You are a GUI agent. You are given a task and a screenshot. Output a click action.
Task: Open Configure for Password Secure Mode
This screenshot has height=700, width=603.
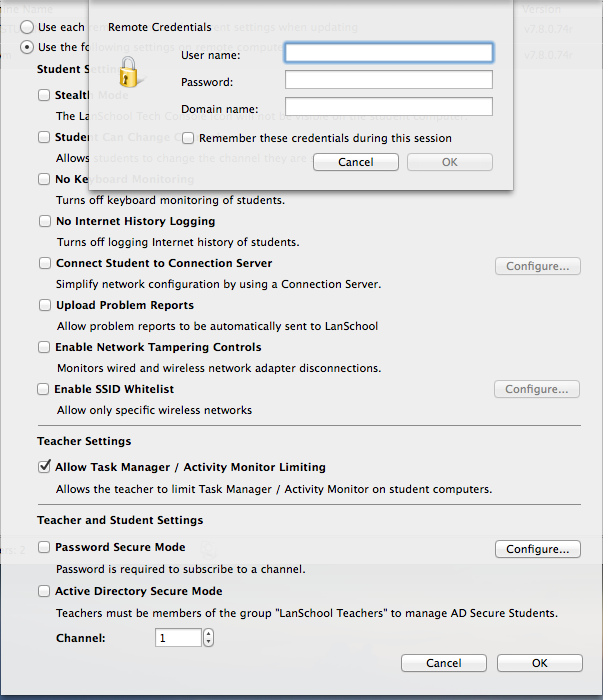point(537,549)
